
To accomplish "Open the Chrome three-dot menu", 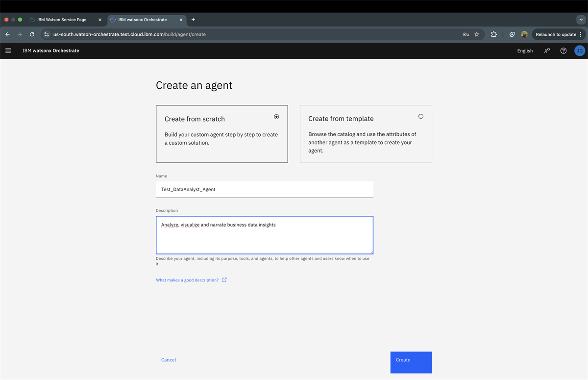I will click(581, 34).
